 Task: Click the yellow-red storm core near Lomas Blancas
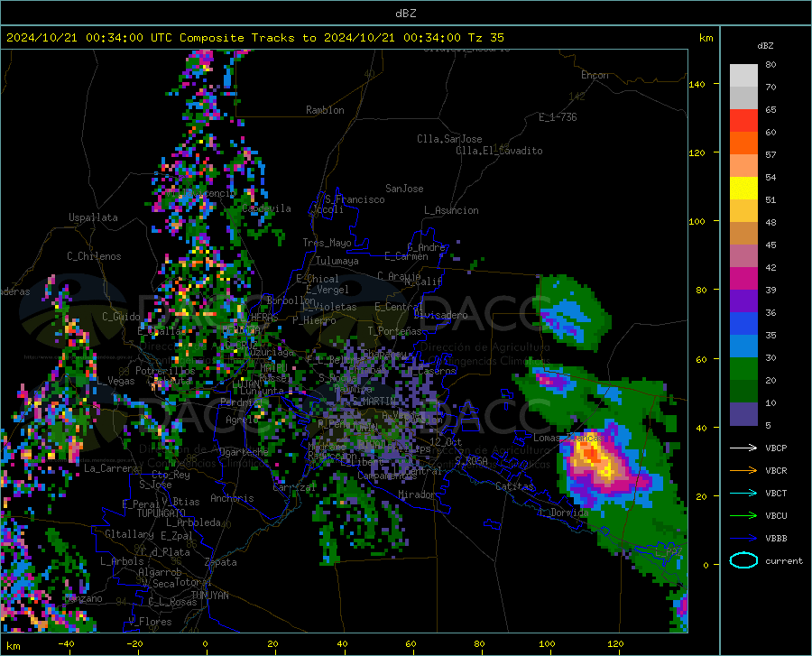(x=595, y=459)
